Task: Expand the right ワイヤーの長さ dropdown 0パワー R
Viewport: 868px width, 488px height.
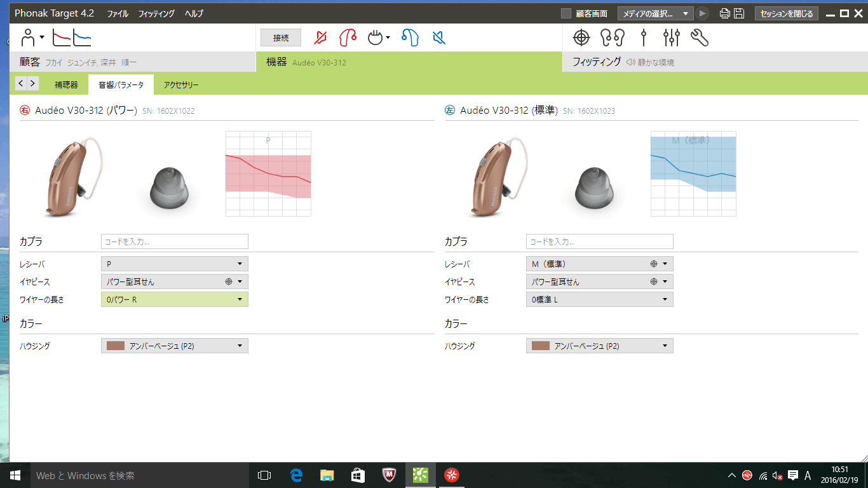Action: (x=175, y=299)
